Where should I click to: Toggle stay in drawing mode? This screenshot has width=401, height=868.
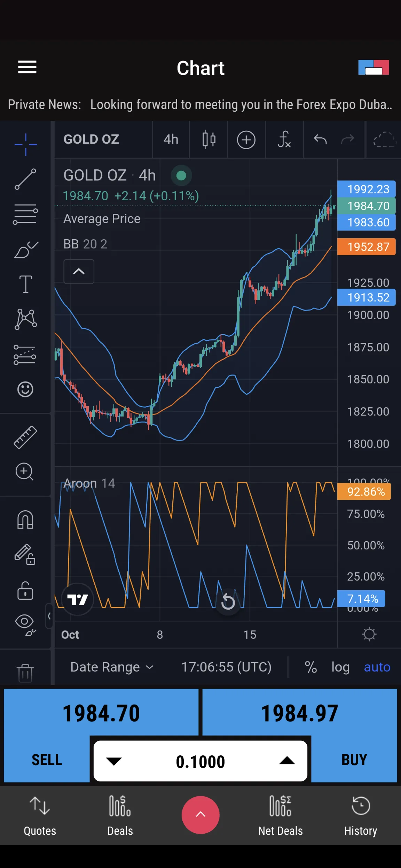click(25, 554)
